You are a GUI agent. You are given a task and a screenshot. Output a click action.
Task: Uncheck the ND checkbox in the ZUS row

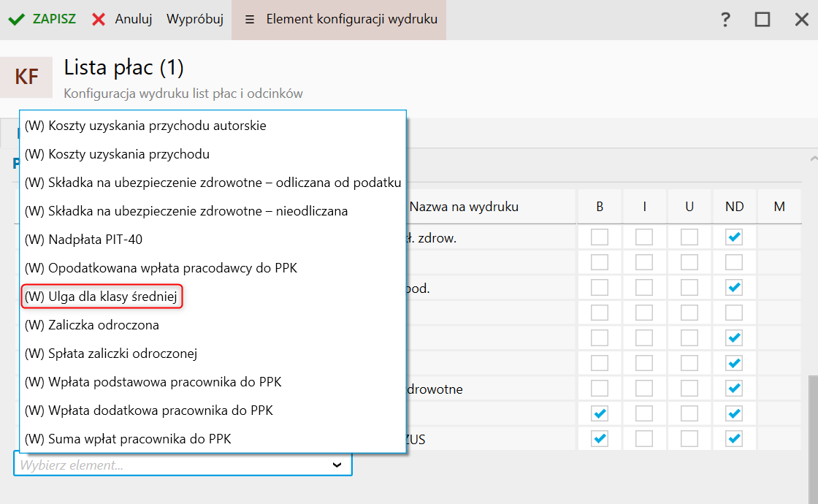pyautogui.click(x=734, y=438)
